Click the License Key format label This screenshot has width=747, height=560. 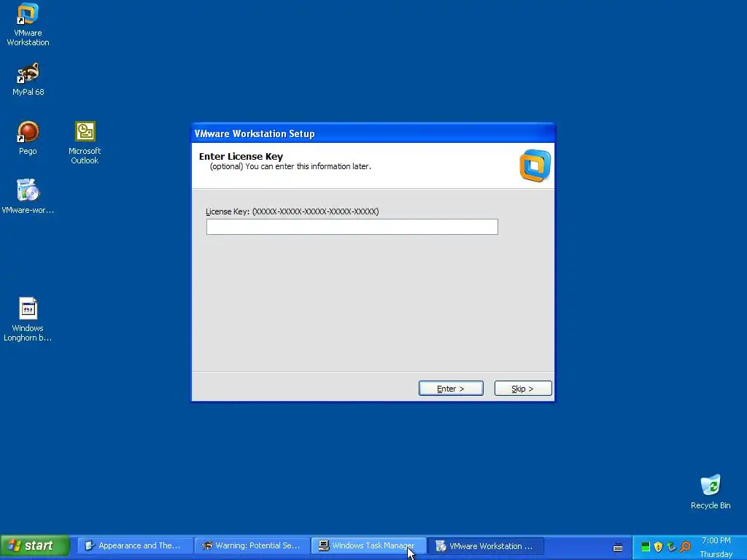pyautogui.click(x=292, y=211)
